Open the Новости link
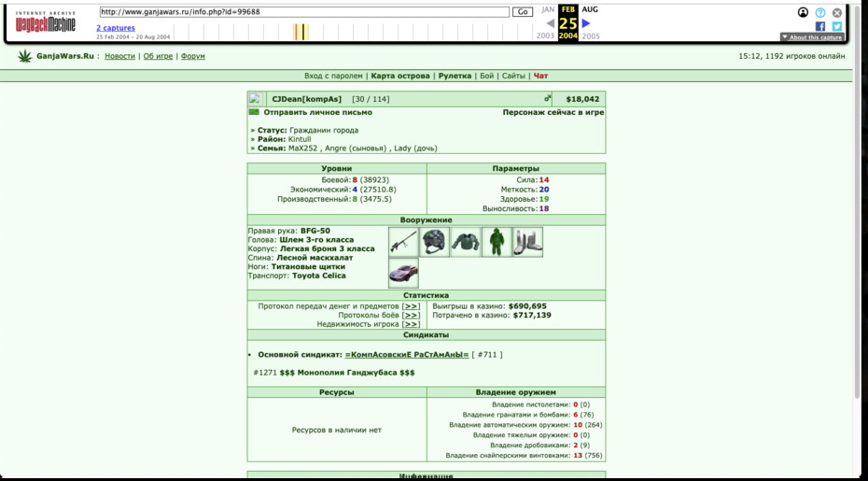Screen dimensions: 868x481 119,56
